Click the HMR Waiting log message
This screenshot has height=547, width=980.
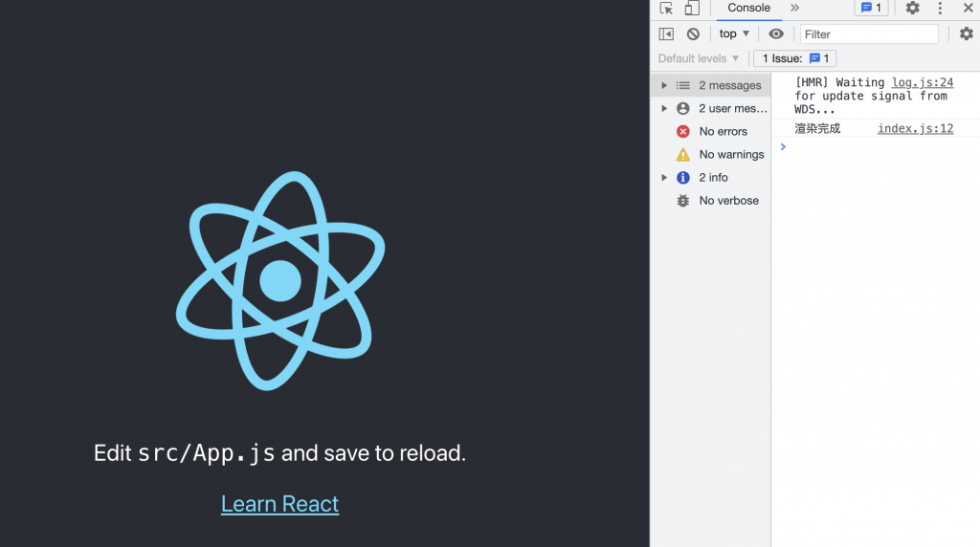click(871, 96)
